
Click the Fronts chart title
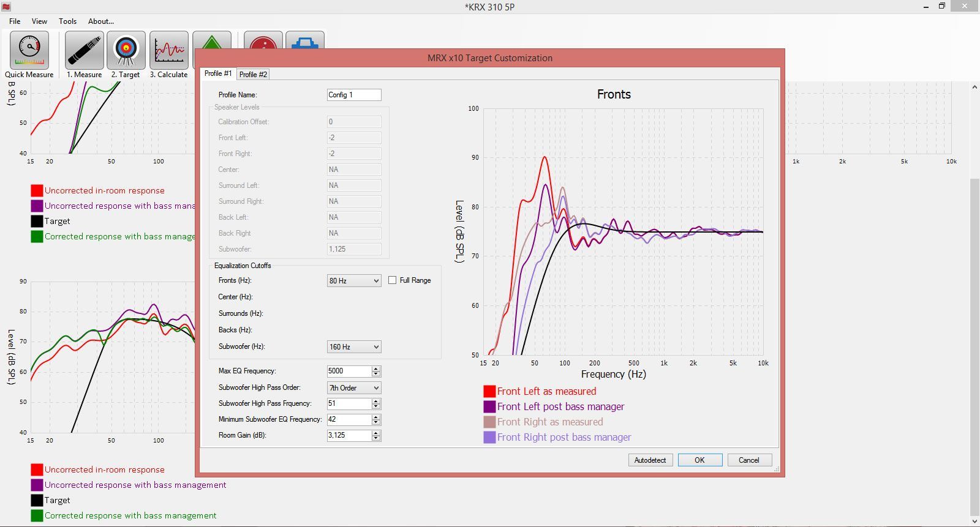point(614,94)
